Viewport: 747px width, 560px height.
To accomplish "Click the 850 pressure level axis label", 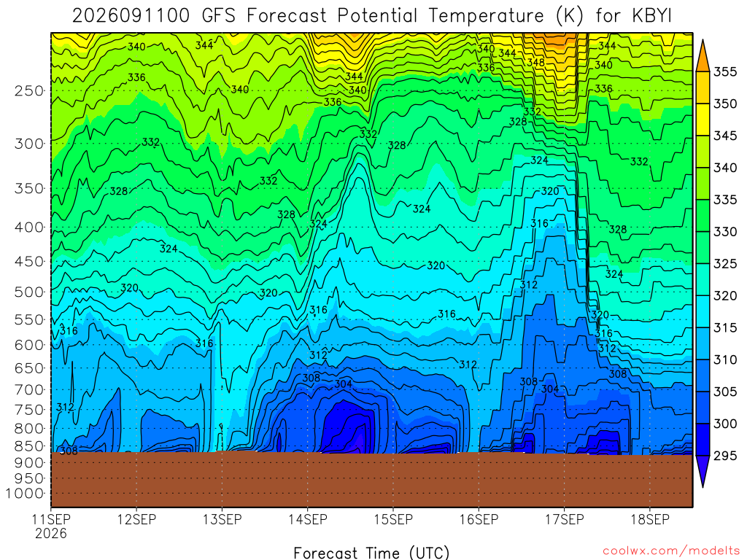I will point(29,446).
